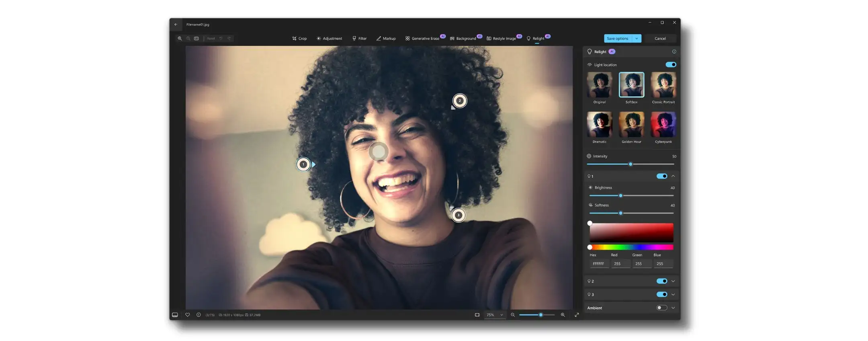Screen dimensions: 868x341
Task: Open the filmstrip view icon at bottom left
Action: tap(175, 315)
